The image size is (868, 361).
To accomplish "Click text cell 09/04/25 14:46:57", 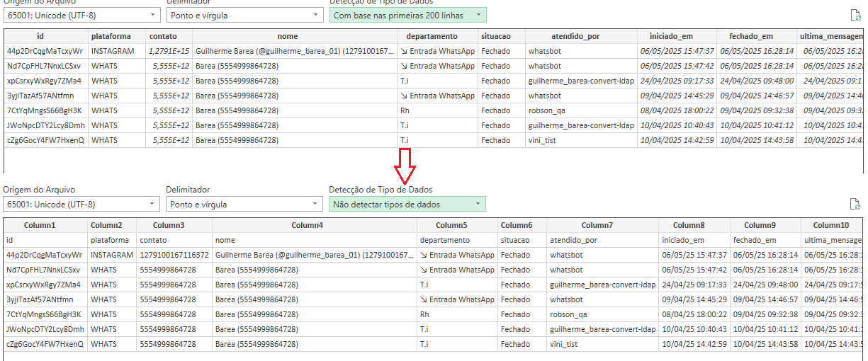I will [766, 299].
